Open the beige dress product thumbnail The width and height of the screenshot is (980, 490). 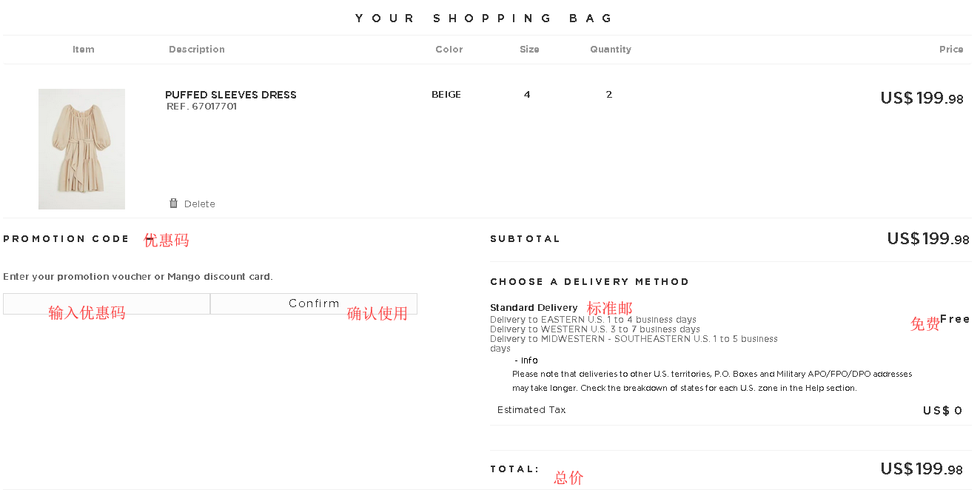click(x=81, y=149)
